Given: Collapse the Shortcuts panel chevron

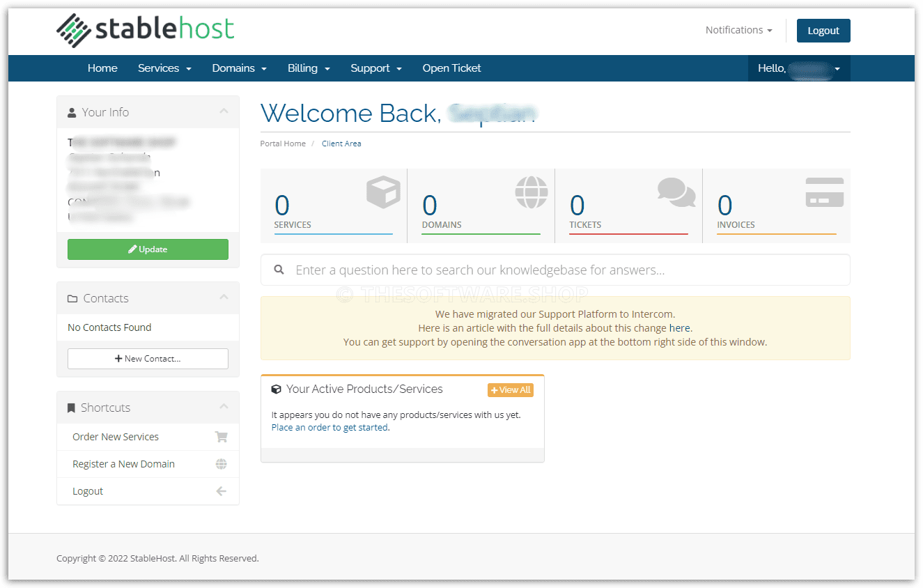Looking at the screenshot, I should (x=224, y=407).
